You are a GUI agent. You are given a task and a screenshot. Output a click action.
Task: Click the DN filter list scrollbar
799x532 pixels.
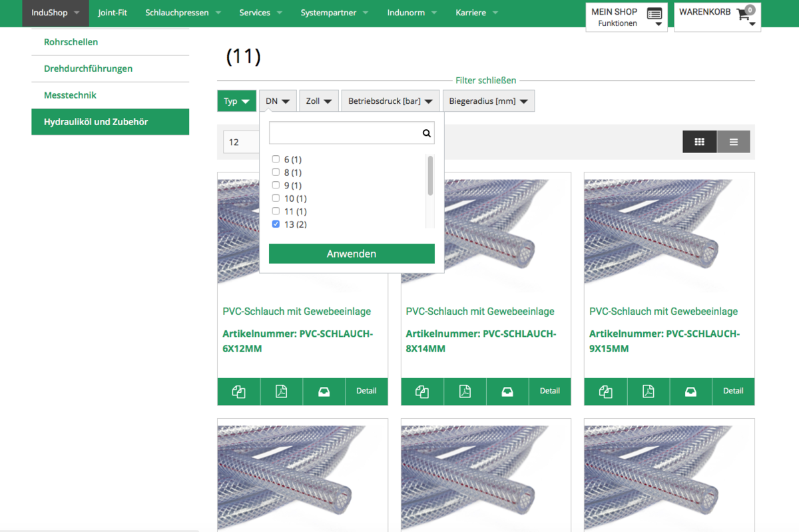(430, 176)
